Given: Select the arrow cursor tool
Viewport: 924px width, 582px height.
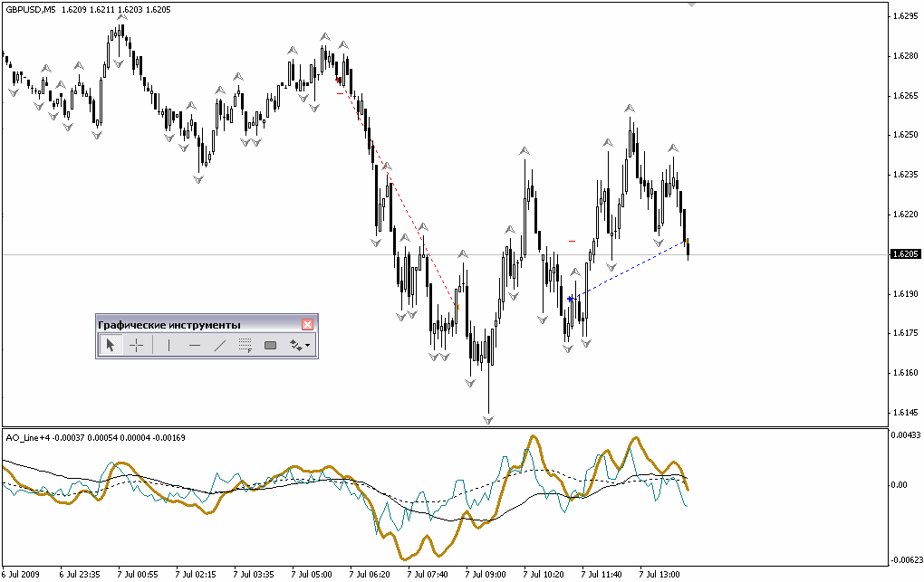Looking at the screenshot, I should coord(111,345).
